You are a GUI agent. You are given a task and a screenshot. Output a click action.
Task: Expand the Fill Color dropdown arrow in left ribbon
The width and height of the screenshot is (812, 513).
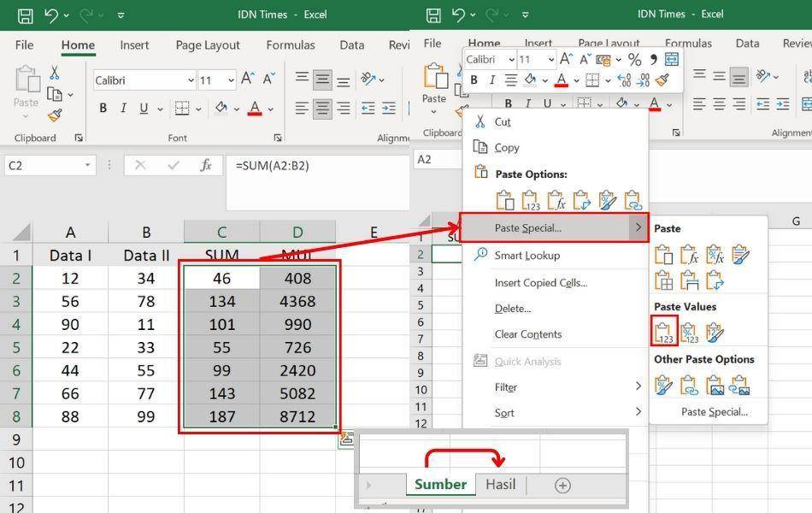[x=236, y=109]
